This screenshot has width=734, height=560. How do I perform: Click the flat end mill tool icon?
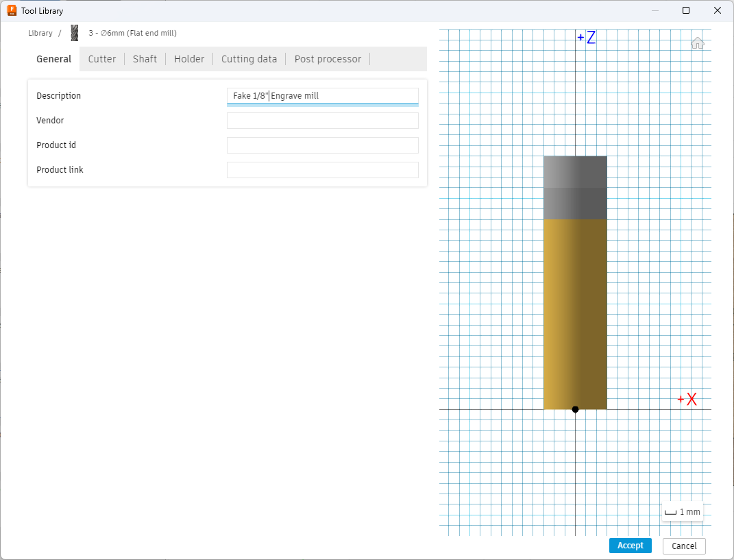click(x=75, y=33)
